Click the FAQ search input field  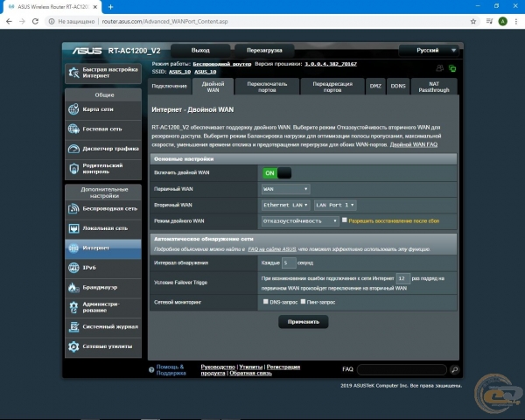click(402, 369)
